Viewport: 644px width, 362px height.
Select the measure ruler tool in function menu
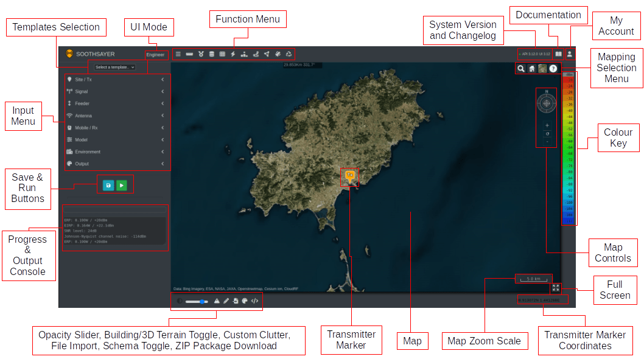[x=189, y=54]
